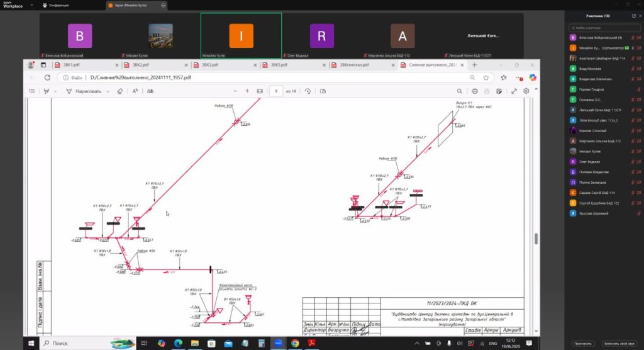Toggle fit to width view

click(260, 91)
